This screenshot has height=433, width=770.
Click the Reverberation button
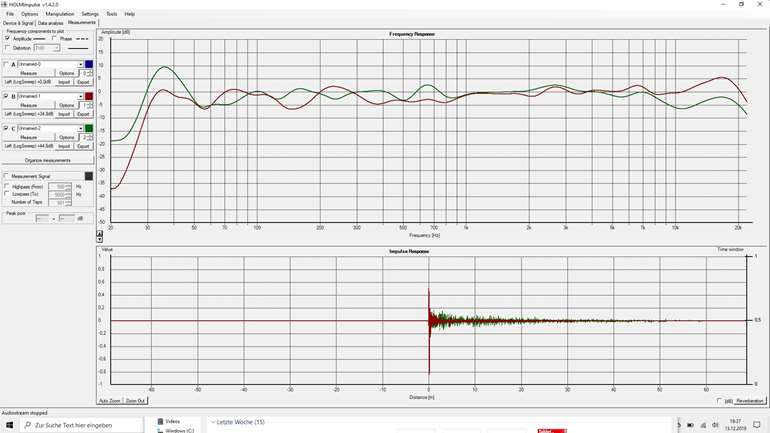(750, 401)
